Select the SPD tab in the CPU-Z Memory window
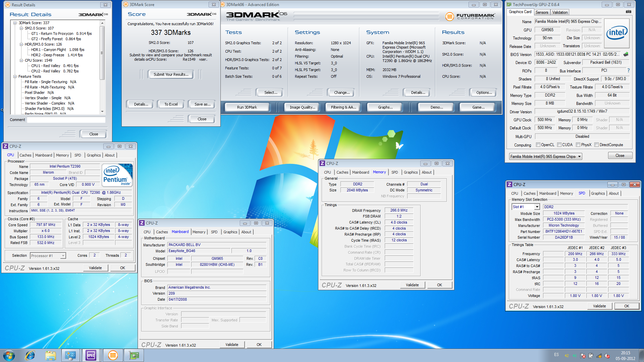644x362 pixels. tap(395, 172)
